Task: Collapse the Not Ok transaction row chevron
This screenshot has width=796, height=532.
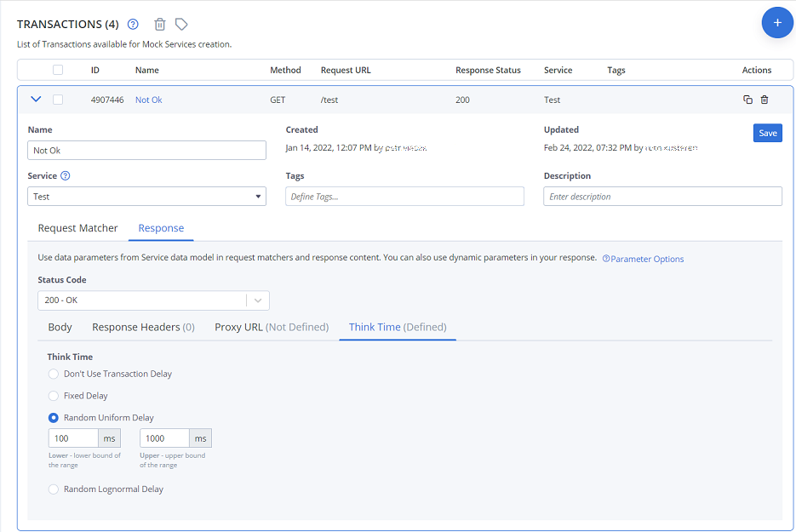Action: pos(36,99)
